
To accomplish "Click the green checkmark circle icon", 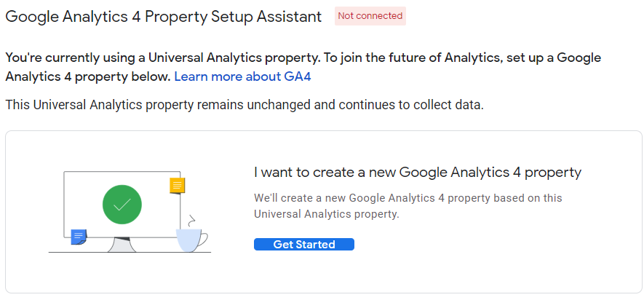I will point(122,205).
